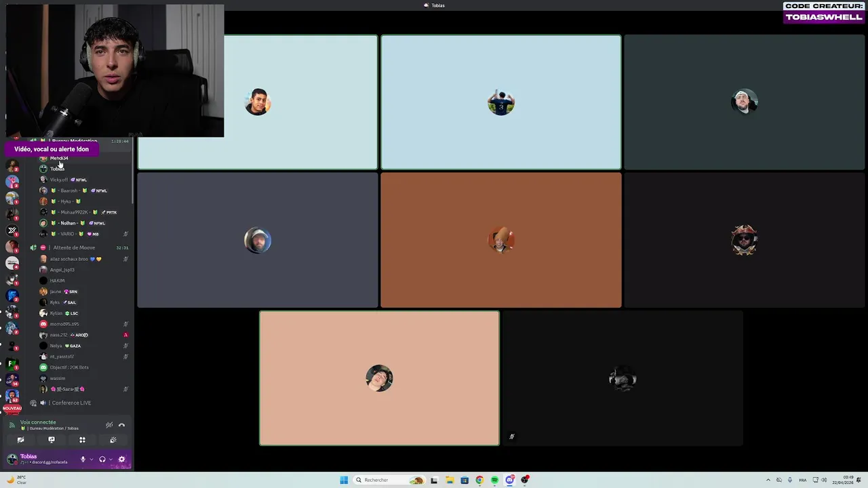Open the weather widget on taskbar
Image resolution: width=868 pixels, height=488 pixels.
click(17, 480)
